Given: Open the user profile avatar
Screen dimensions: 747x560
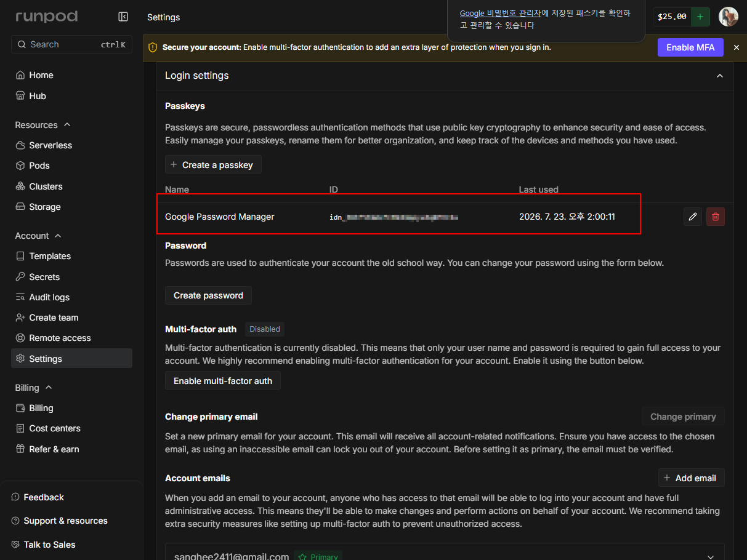Looking at the screenshot, I should (x=729, y=17).
